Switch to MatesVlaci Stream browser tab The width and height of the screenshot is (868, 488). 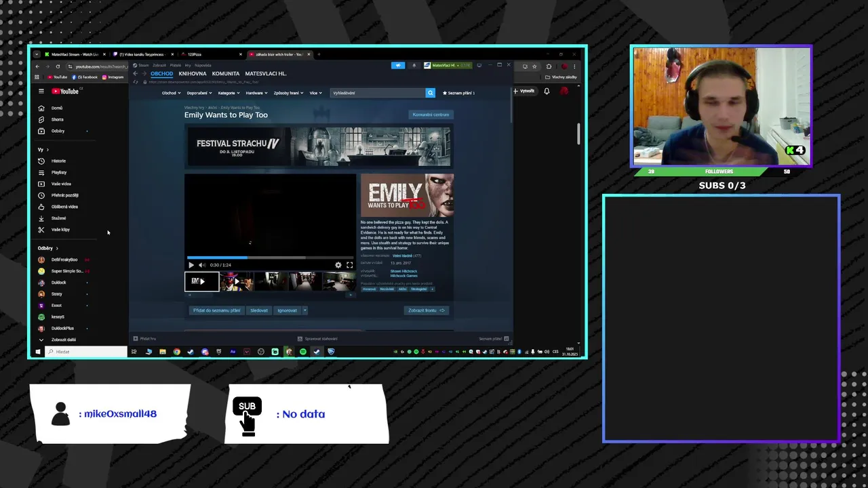point(75,54)
